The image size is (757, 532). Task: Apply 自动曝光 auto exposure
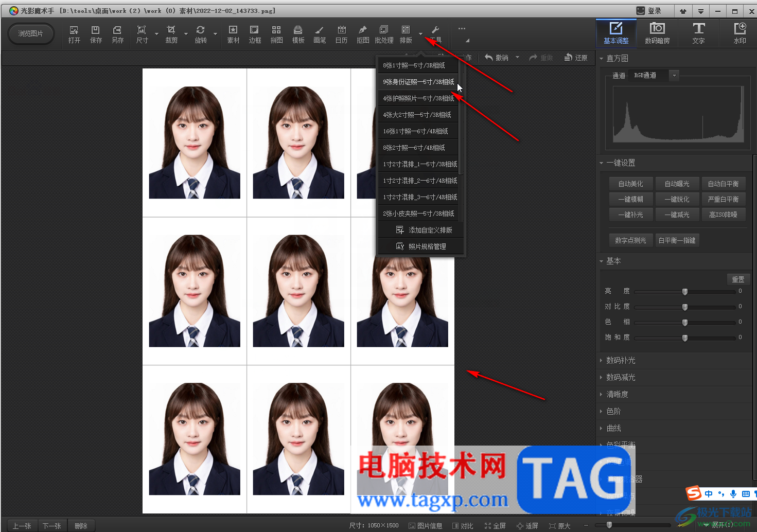[677, 184]
